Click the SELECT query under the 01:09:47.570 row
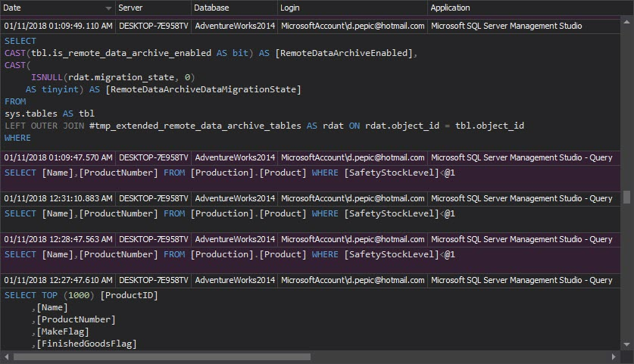Image resolution: width=634 pixels, height=364 pixels. coord(230,173)
